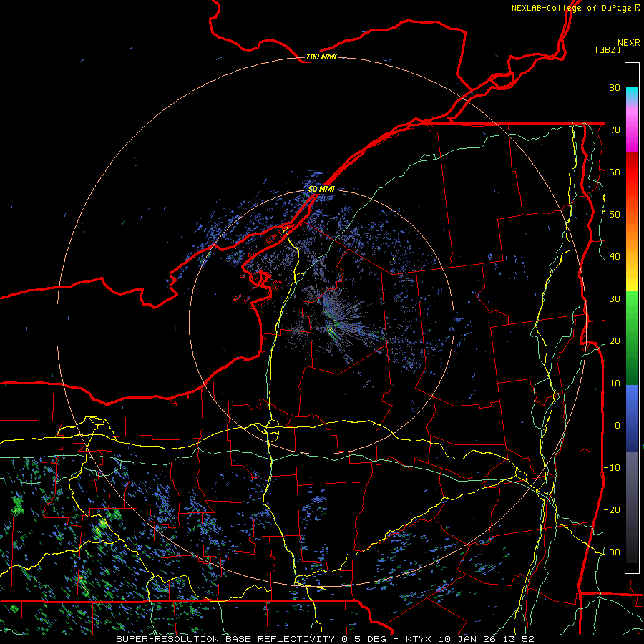Click the Super-Resolution Base Reflectivity caption
The width and height of the screenshot is (644, 644).
326,639
